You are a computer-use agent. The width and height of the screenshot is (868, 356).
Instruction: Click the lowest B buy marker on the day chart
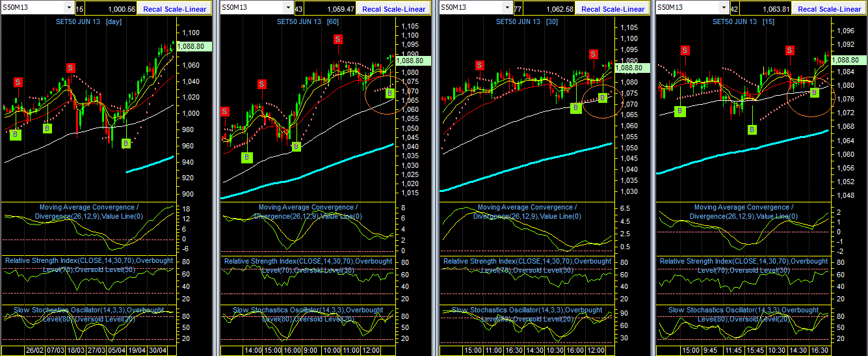coord(126,143)
